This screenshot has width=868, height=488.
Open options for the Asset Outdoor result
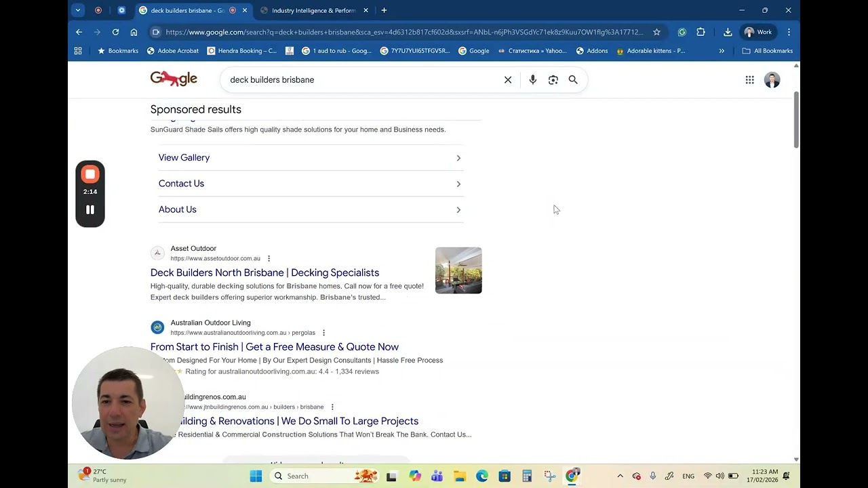coord(269,258)
